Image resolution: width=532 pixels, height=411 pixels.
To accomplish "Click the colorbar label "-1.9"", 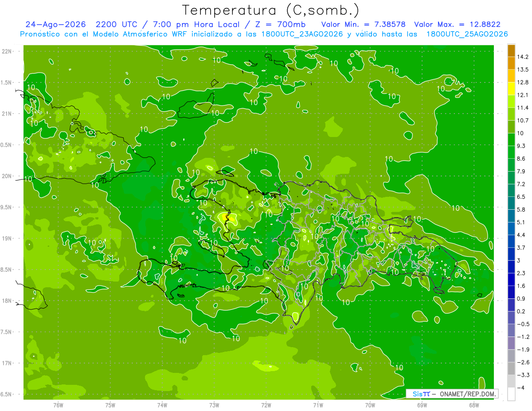I will tap(524, 350).
